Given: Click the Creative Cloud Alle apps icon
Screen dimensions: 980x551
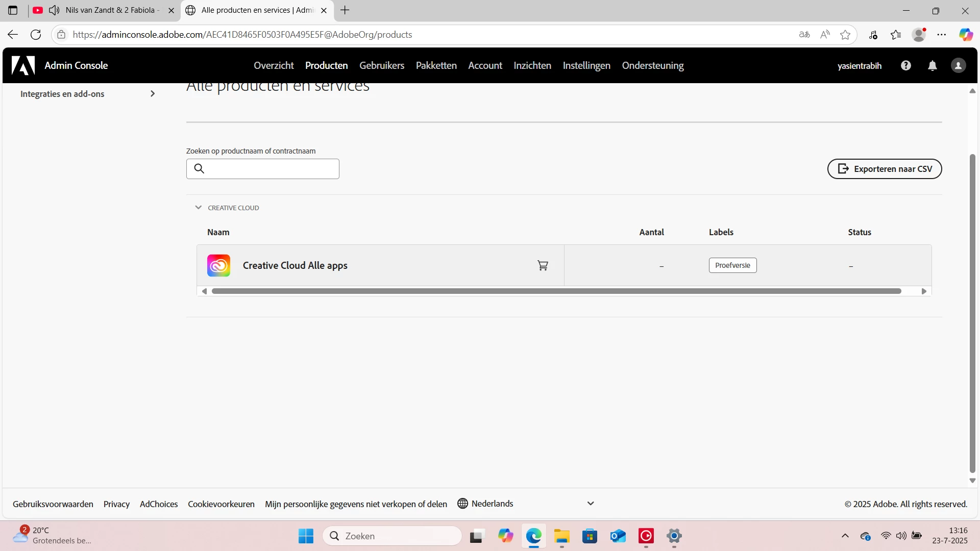Looking at the screenshot, I should [x=218, y=265].
